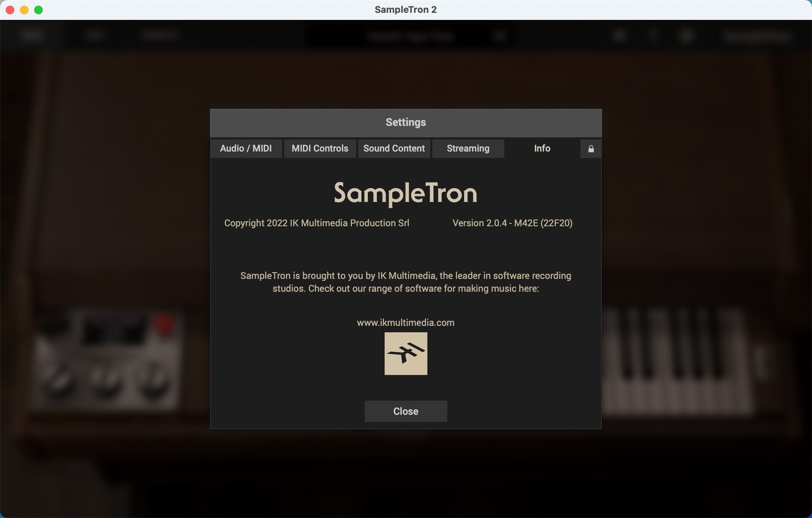Open the MIDI Controls tab
This screenshot has width=812, height=518.
[x=320, y=149]
